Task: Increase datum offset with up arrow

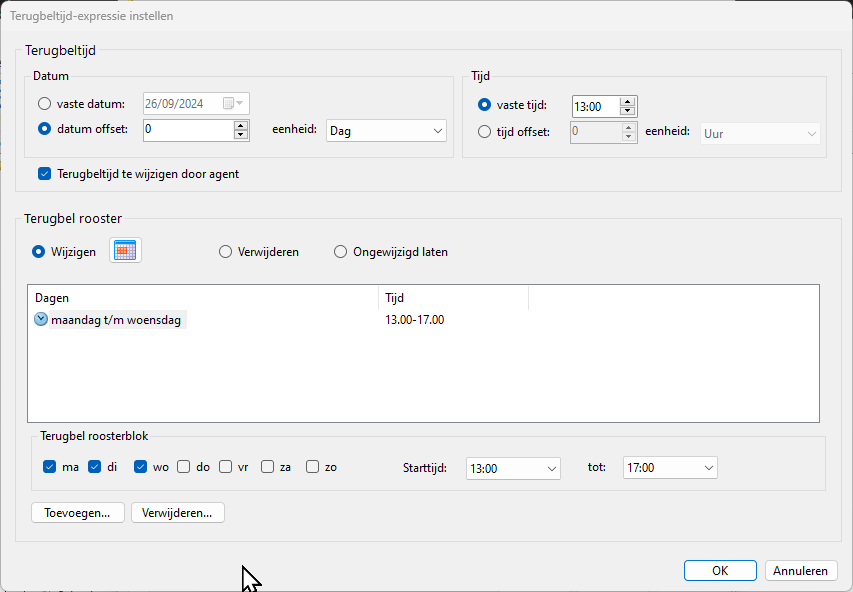Action: tap(241, 126)
